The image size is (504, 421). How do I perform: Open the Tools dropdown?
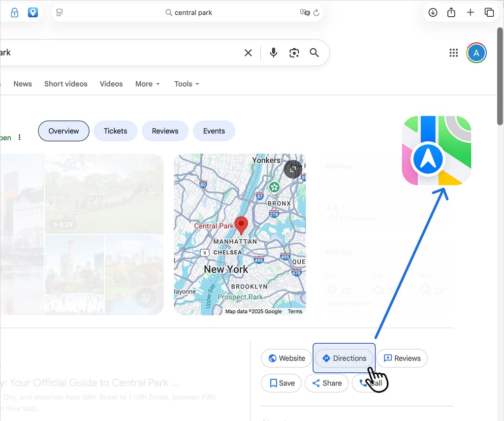point(187,84)
